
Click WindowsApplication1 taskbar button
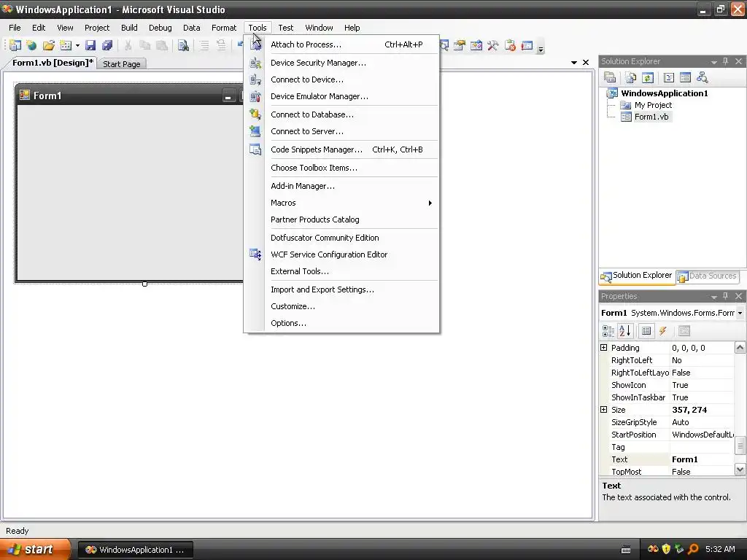135,550
